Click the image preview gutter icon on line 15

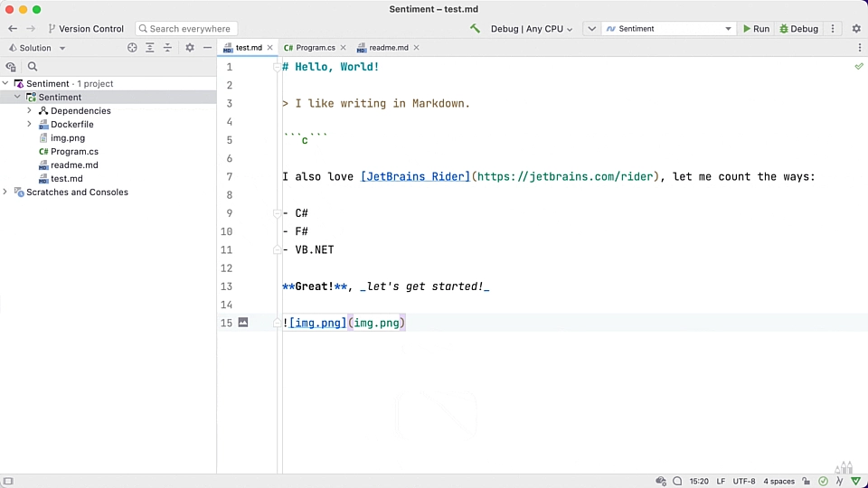pyautogui.click(x=243, y=322)
